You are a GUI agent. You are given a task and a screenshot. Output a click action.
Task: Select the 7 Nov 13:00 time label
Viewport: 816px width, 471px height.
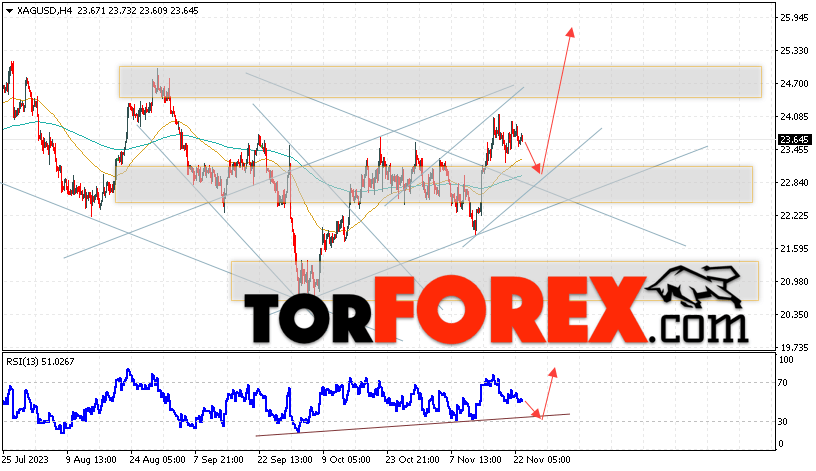tap(476, 460)
